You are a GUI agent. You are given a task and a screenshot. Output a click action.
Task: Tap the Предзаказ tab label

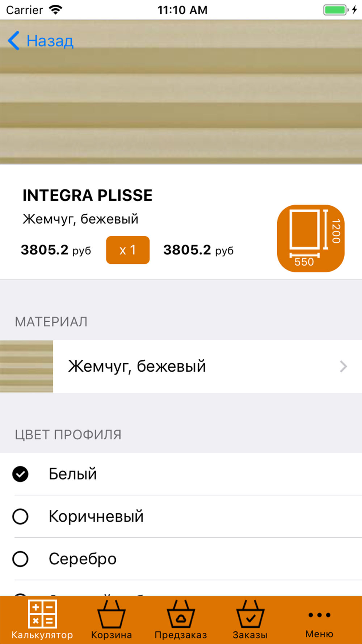click(181, 635)
